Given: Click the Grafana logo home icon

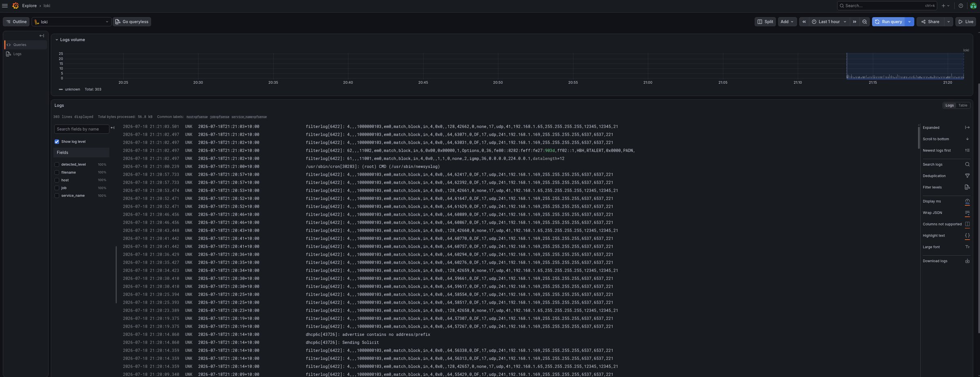Looking at the screenshot, I should point(16,6).
